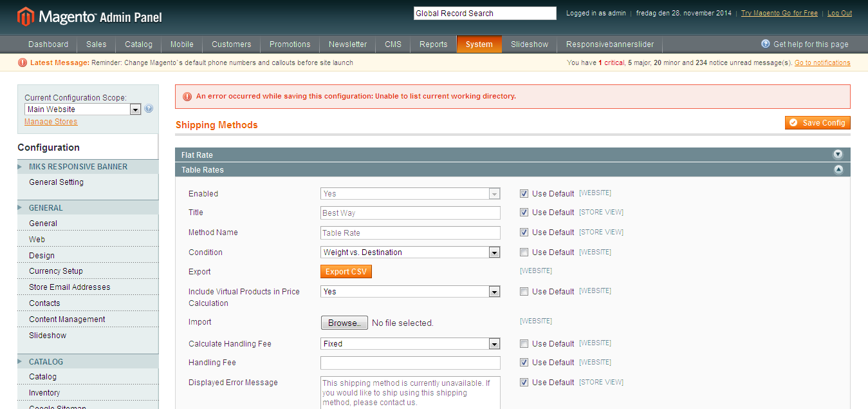Collapse MKS Responsive Banner sidebar group

pyautogui.click(x=88, y=167)
